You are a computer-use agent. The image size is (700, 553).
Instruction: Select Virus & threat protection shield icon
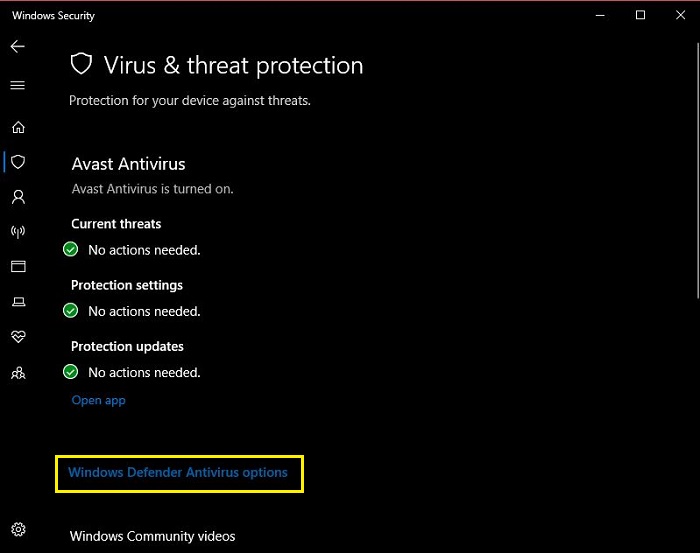[x=18, y=162]
